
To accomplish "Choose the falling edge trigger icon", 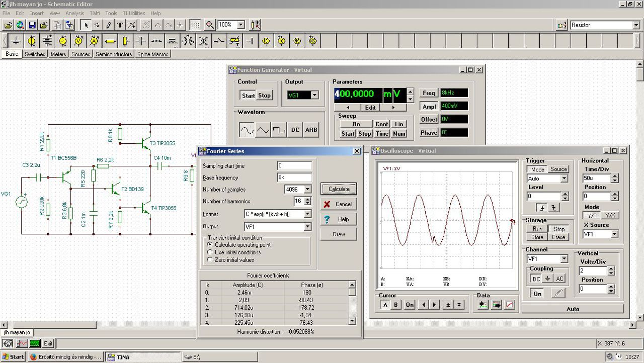I will click(553, 208).
